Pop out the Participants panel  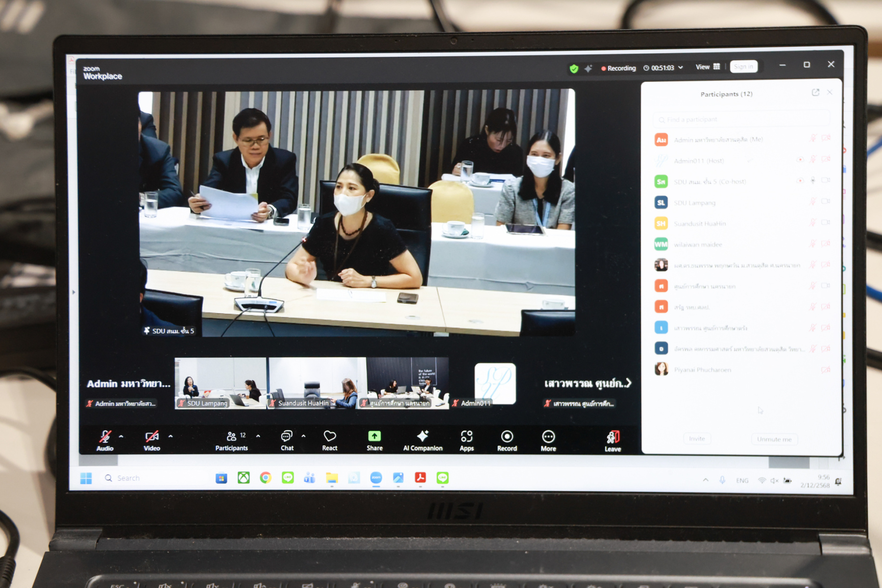[x=815, y=93]
